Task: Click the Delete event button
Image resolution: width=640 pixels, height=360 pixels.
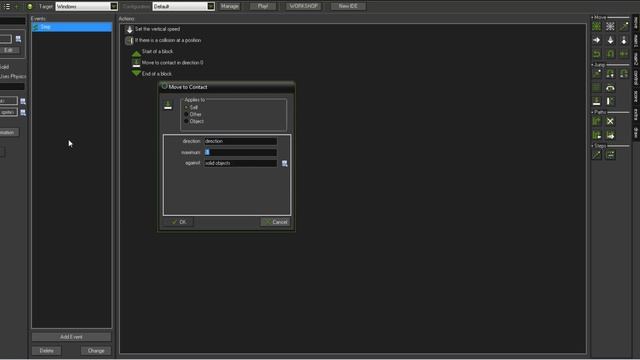Action: pyautogui.click(x=47, y=351)
